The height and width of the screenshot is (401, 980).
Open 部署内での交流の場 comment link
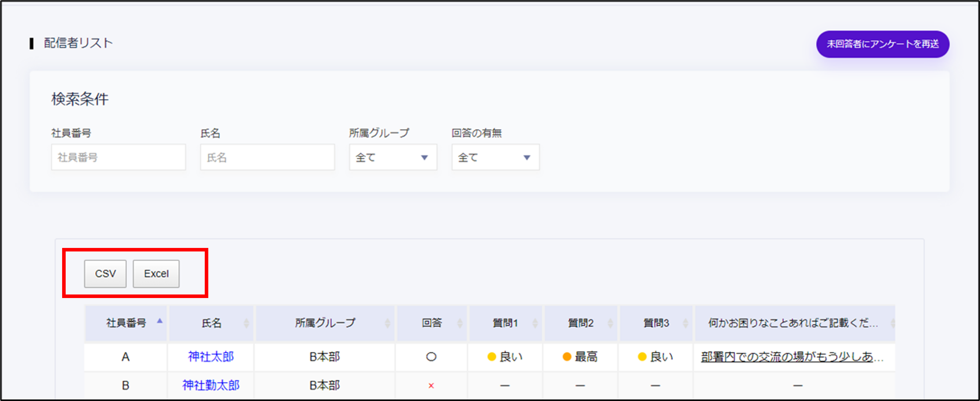(791, 357)
